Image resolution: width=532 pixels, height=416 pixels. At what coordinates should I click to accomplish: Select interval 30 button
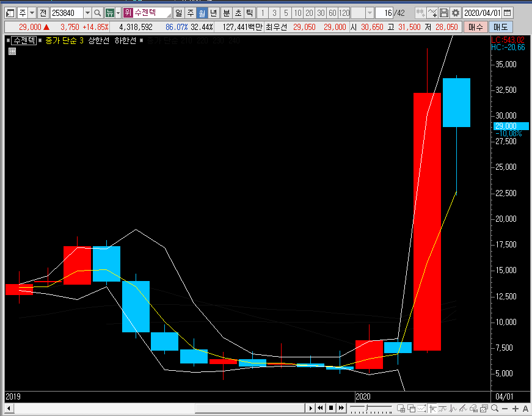[x=321, y=13]
